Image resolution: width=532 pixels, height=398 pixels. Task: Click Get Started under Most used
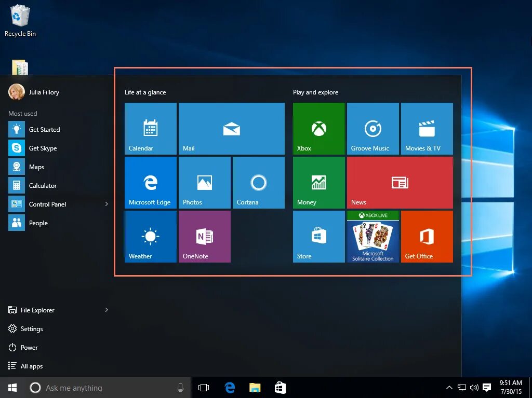(x=46, y=129)
